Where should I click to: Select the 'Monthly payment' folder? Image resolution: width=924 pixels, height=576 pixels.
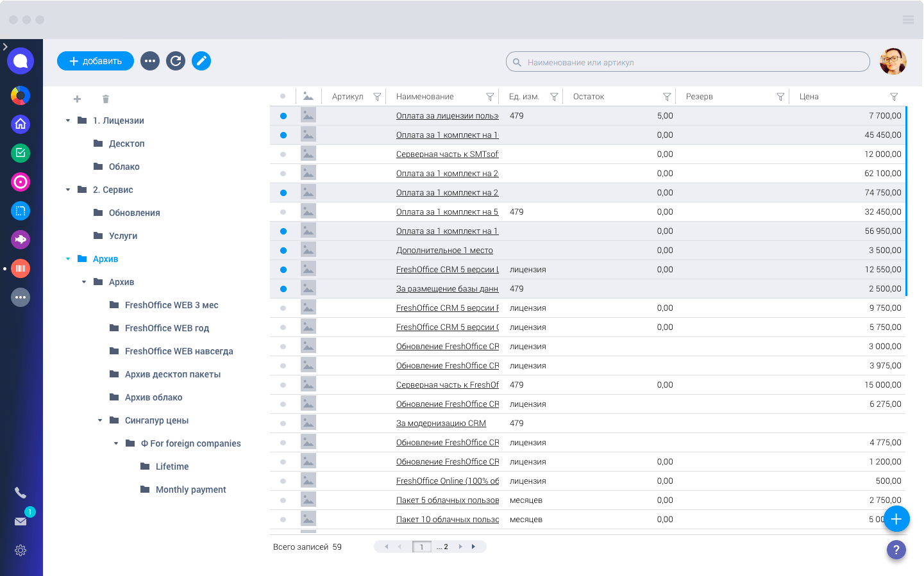(190, 490)
